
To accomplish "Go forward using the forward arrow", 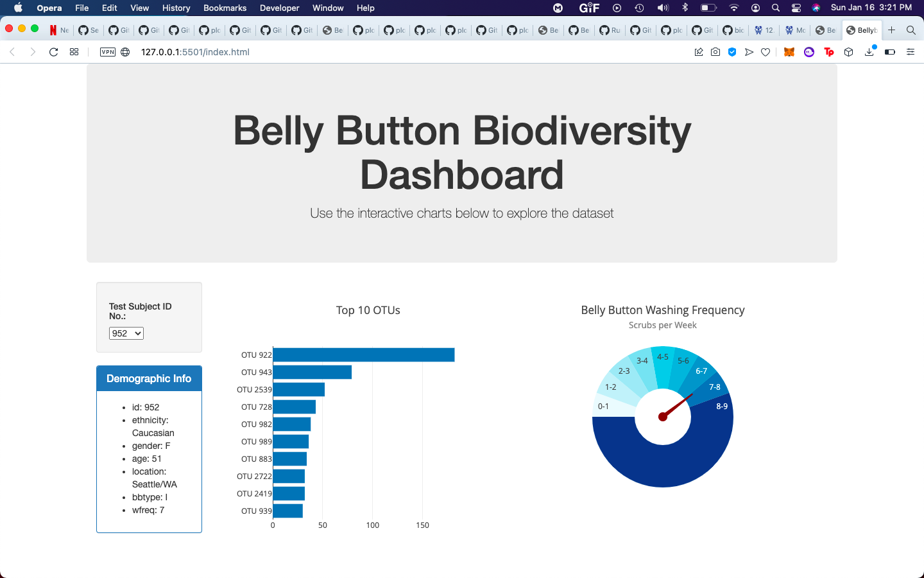I will pos(33,52).
